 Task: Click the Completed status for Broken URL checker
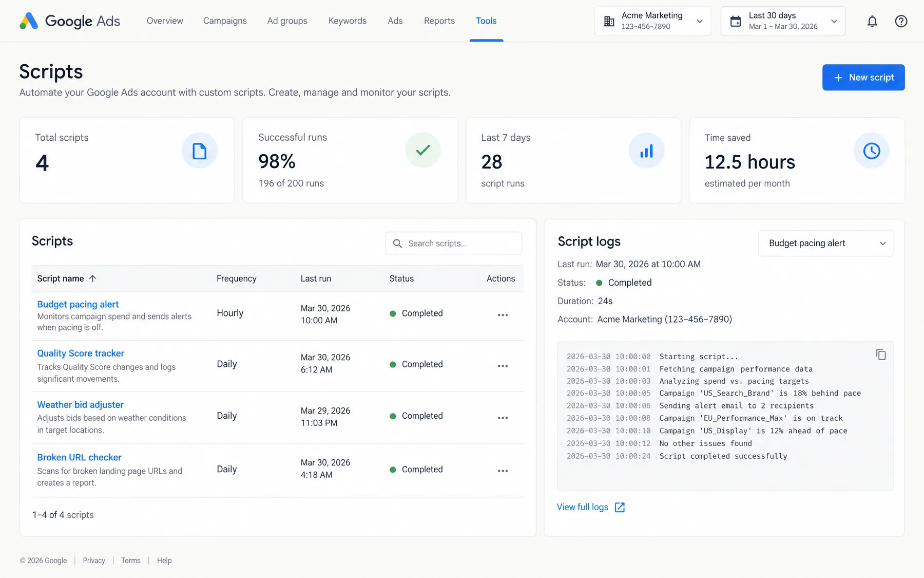416,470
